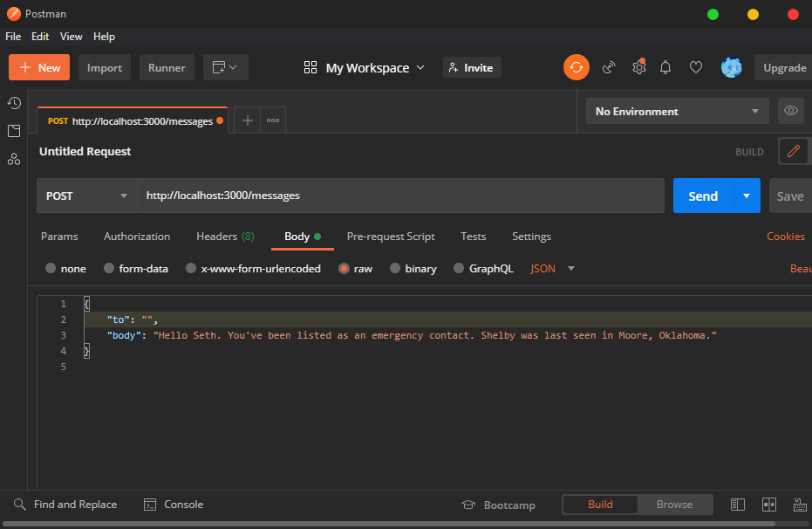The height and width of the screenshot is (529, 812).
Task: Switch to Build mode
Action: pos(600,505)
